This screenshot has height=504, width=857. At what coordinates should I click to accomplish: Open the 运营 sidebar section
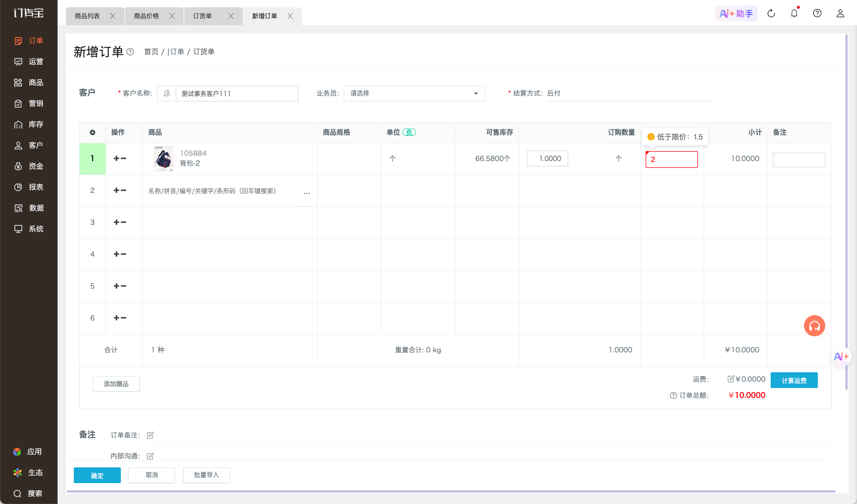29,62
